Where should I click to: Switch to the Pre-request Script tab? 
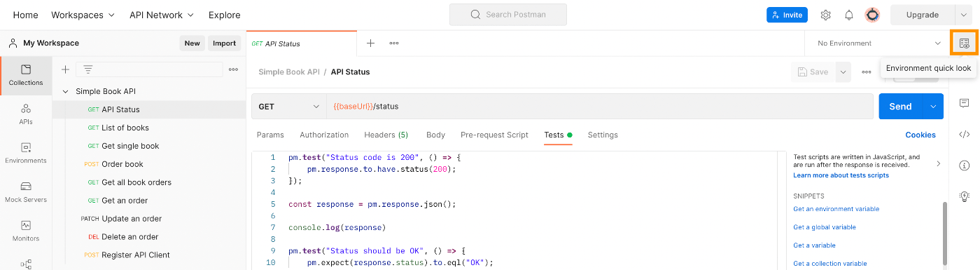[x=494, y=135]
